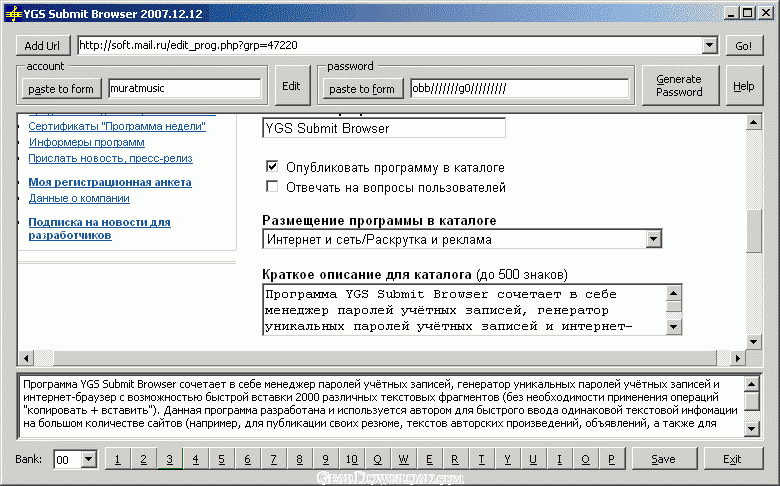
Task: Click the bottom fragment text pane
Action: [x=382, y=406]
